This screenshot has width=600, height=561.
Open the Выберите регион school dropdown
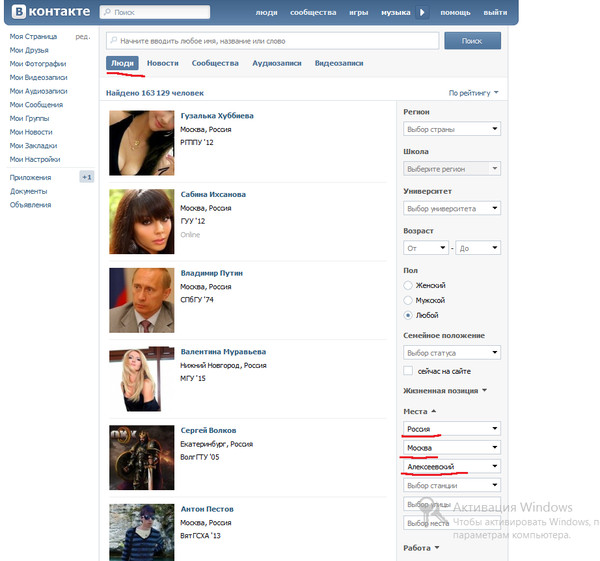pos(452,168)
